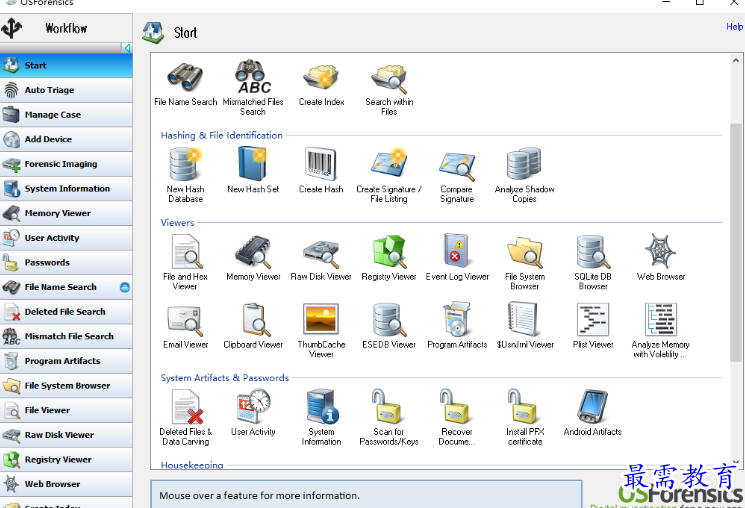Open the Help link
This screenshot has height=508, width=745.
point(734,27)
